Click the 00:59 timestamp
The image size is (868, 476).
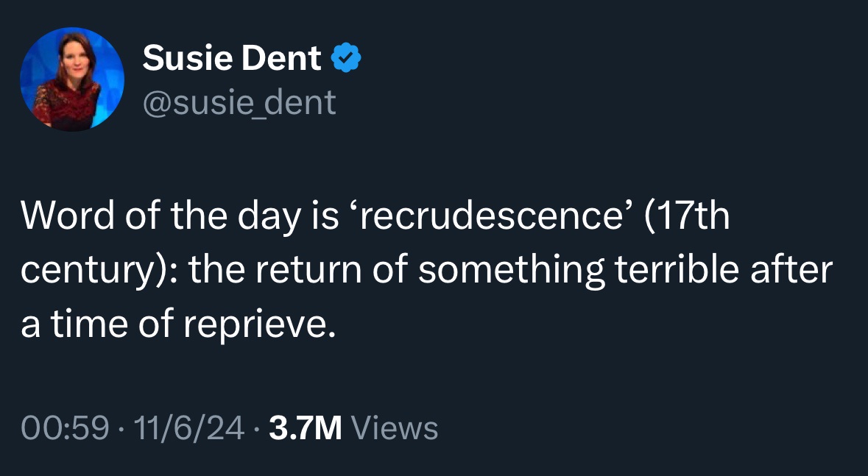click(x=66, y=428)
